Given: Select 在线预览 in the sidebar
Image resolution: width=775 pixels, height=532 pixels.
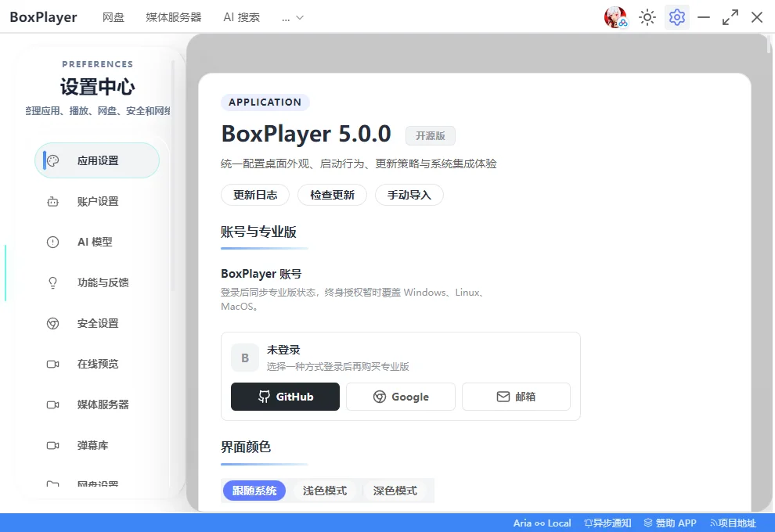Looking at the screenshot, I should click(97, 364).
